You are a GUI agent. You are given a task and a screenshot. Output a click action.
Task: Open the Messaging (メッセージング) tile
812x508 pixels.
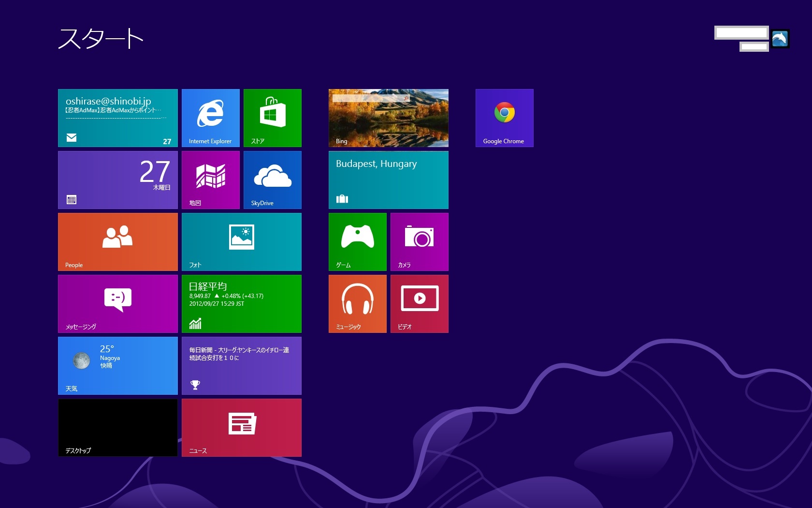tap(118, 304)
